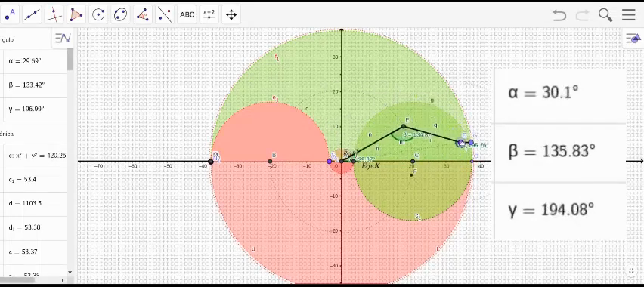Select the e = 53.37 row

point(33,252)
